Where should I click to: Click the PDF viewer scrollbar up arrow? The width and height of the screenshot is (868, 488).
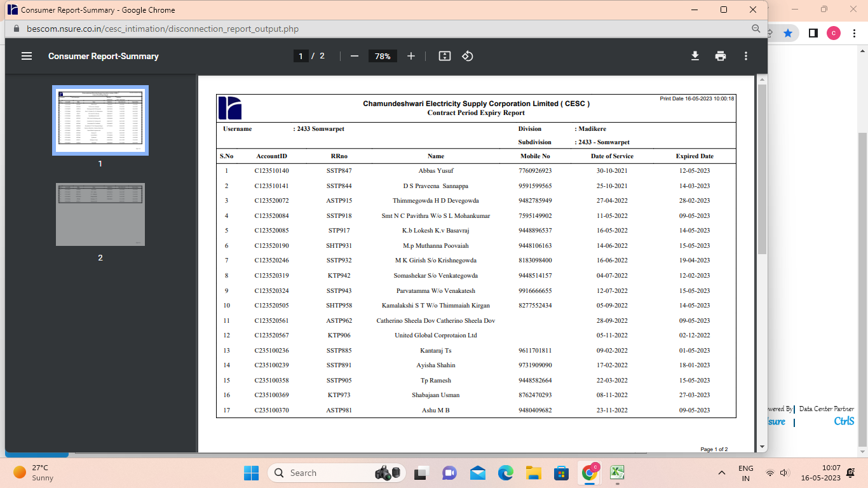[763, 79]
